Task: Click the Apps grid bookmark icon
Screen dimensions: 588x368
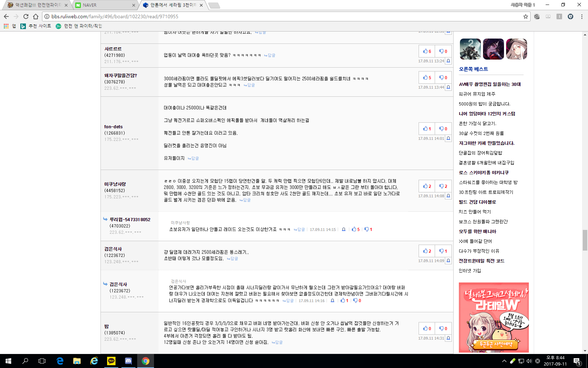Action: (x=6, y=26)
